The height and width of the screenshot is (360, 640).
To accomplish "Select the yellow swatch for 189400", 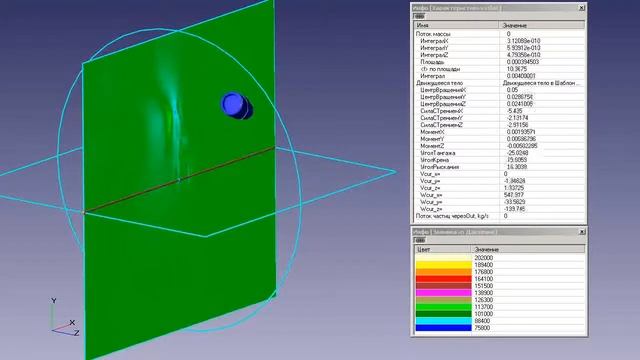I will click(x=443, y=265).
